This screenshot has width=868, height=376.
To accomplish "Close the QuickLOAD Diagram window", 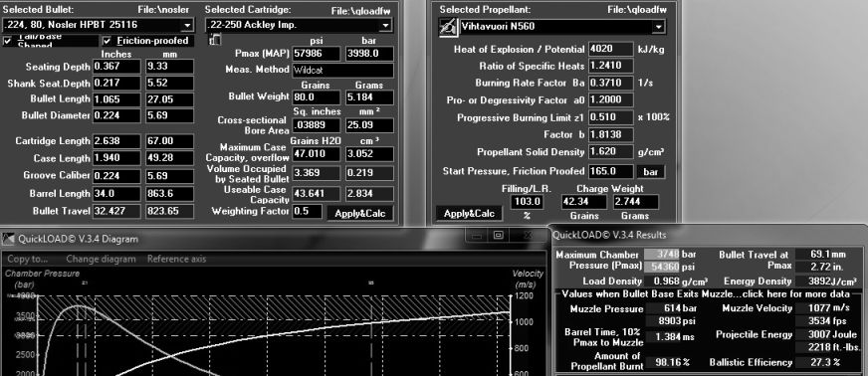I will (530, 235).
